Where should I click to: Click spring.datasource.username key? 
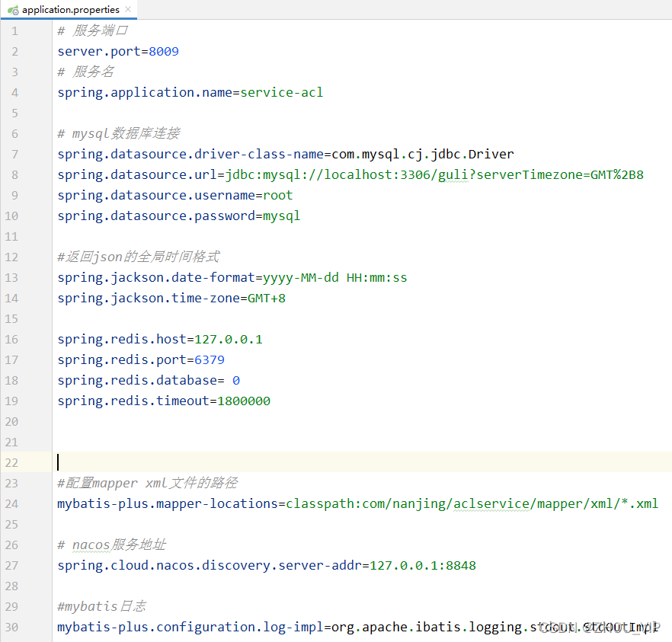tap(156, 195)
